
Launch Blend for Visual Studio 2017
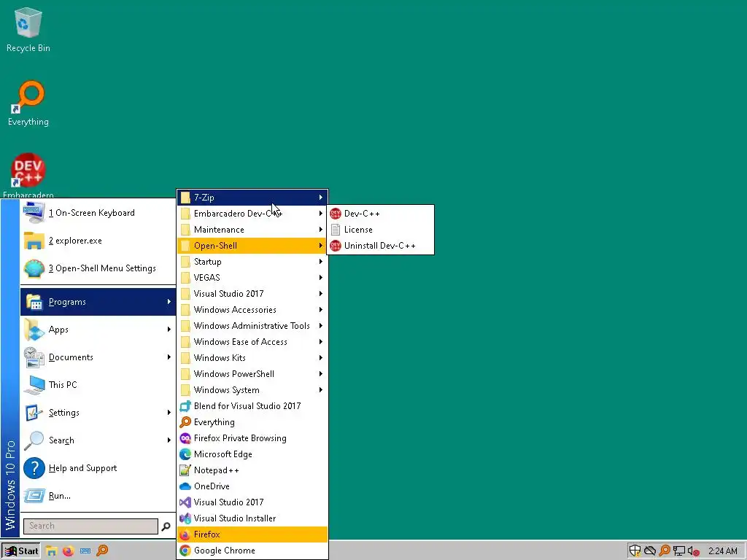click(252, 406)
